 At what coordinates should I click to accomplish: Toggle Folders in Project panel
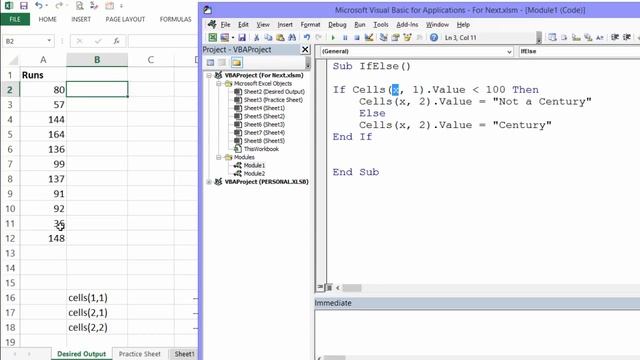coord(236,62)
